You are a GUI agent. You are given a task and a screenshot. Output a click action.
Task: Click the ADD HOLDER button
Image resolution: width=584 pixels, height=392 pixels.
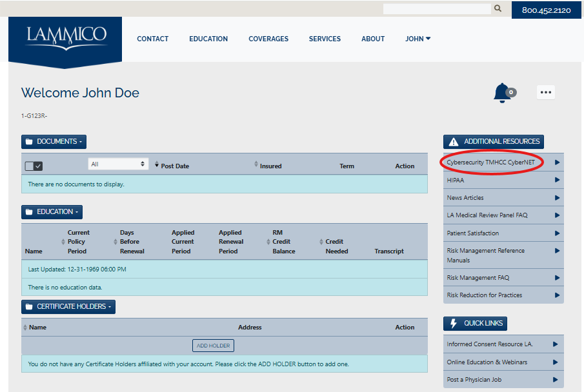coord(213,346)
